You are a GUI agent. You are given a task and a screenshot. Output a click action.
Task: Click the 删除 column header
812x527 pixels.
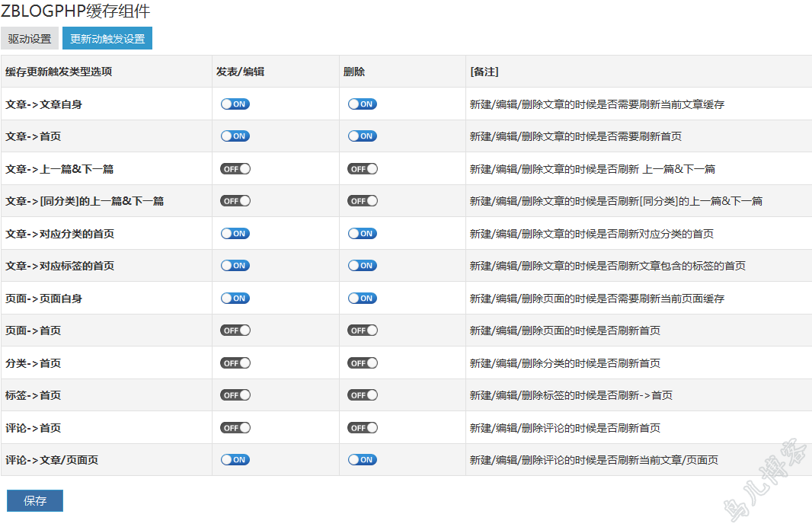pyautogui.click(x=354, y=72)
